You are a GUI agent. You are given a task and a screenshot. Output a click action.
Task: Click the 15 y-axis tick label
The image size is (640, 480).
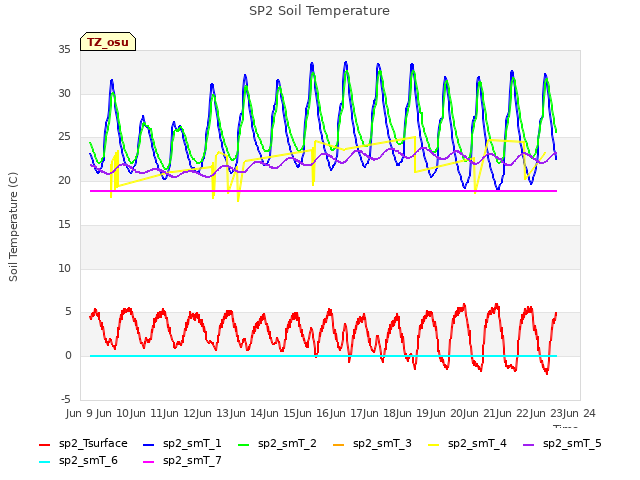[x=64, y=224]
